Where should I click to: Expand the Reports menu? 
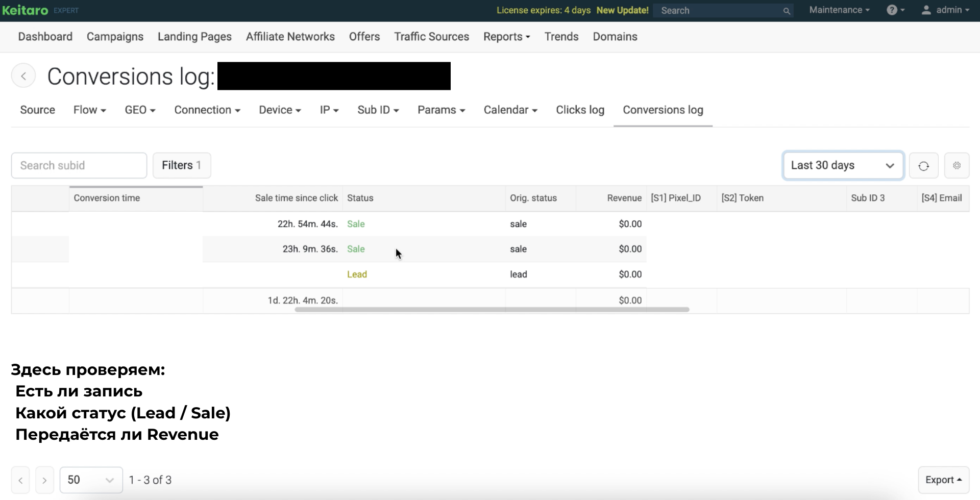click(x=506, y=37)
